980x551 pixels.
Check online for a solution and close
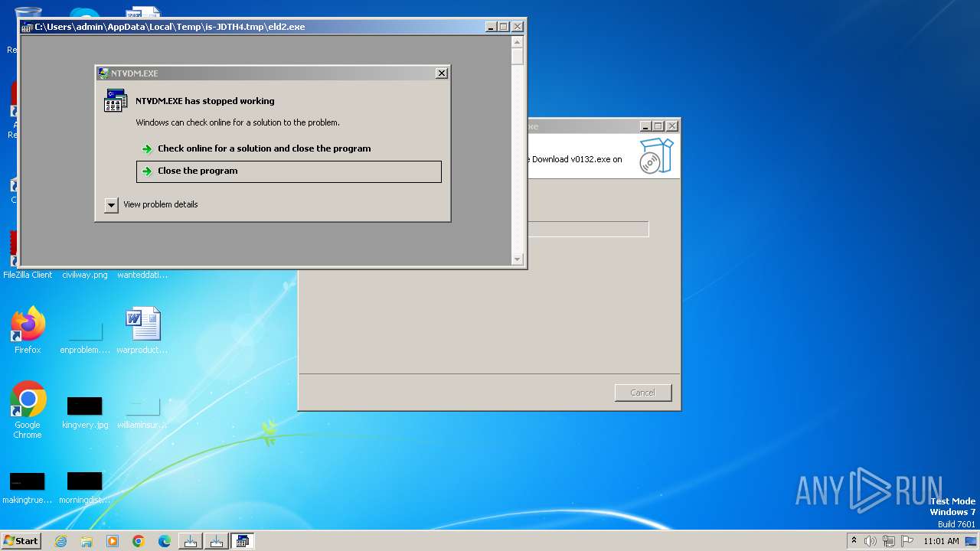264,148
